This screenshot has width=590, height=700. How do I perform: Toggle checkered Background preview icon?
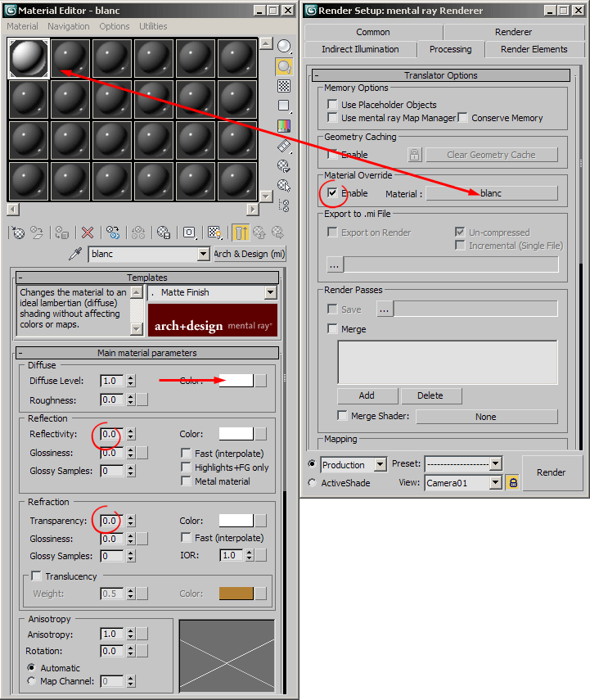pos(284,86)
